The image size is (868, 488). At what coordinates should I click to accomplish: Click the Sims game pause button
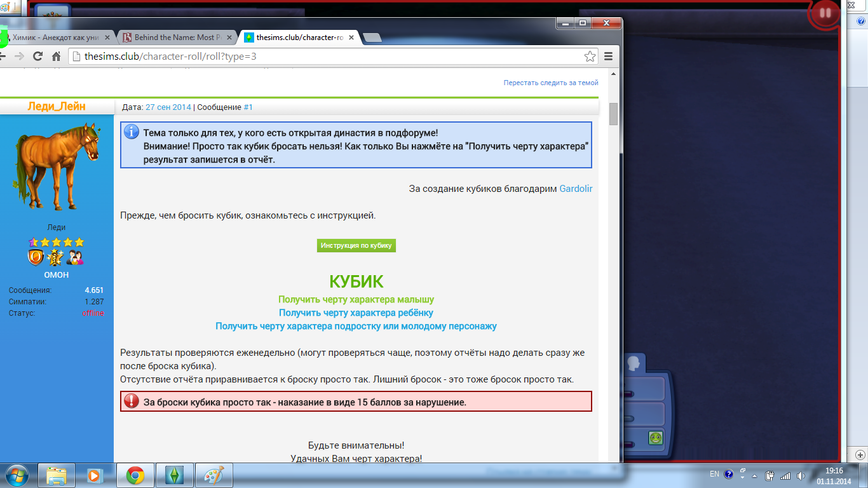825,13
